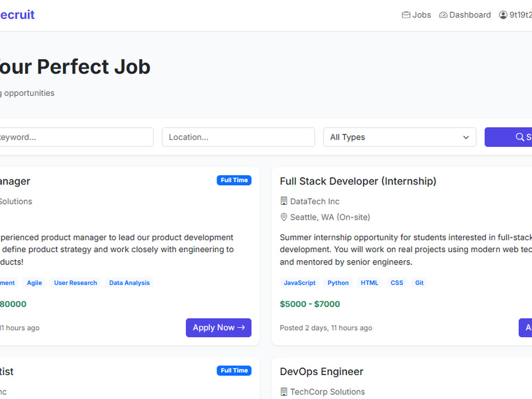Click the magnifier icon on Search button

coord(520,137)
